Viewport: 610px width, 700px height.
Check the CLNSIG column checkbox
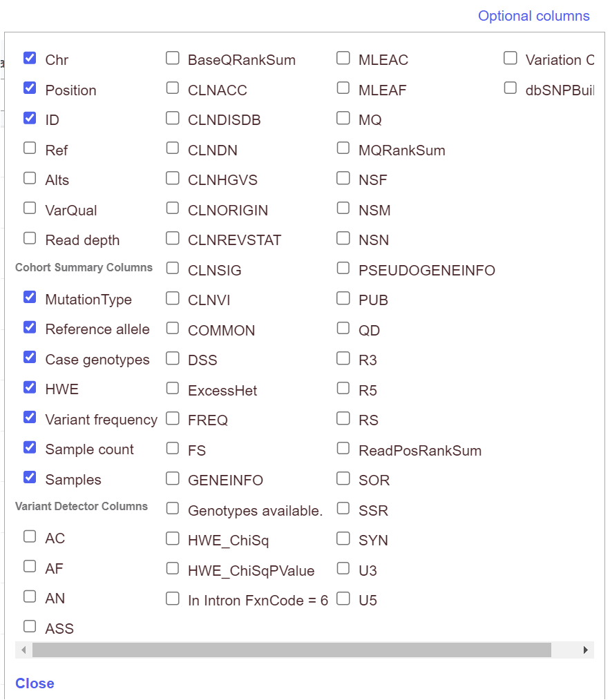tap(173, 269)
